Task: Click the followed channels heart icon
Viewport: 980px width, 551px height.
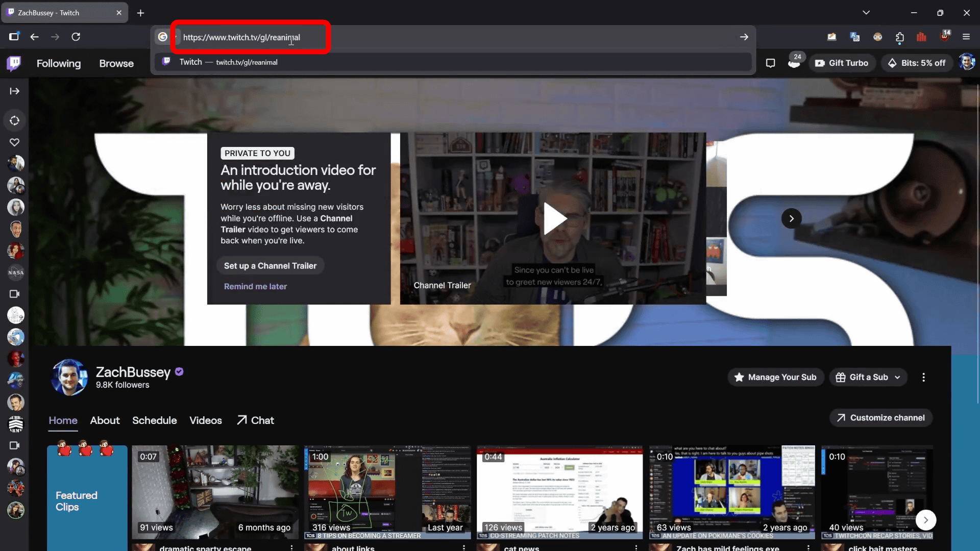Action: (x=15, y=142)
